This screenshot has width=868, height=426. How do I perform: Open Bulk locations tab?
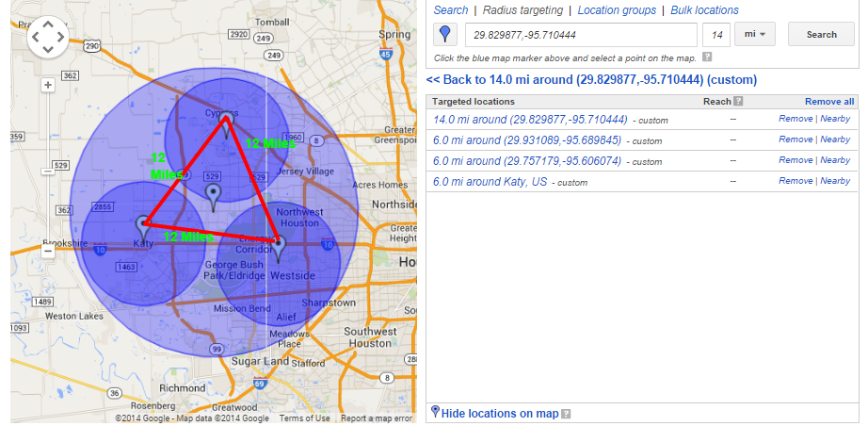[x=705, y=10]
